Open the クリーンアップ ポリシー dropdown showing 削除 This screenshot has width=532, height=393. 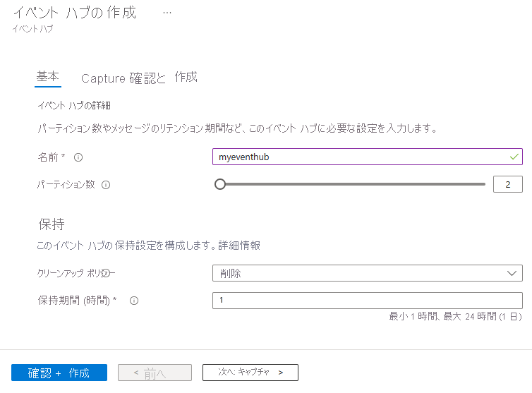(368, 273)
